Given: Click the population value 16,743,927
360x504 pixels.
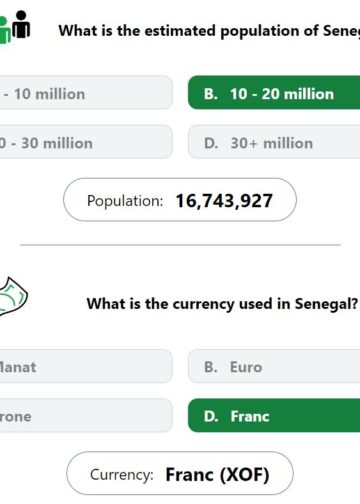Looking at the screenshot, I should [x=224, y=201].
